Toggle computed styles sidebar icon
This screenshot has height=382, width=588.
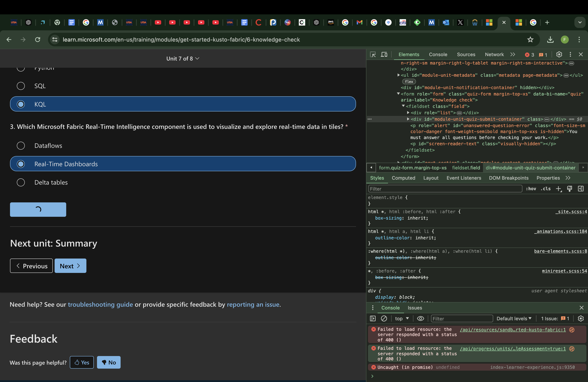pyautogui.click(x=581, y=189)
